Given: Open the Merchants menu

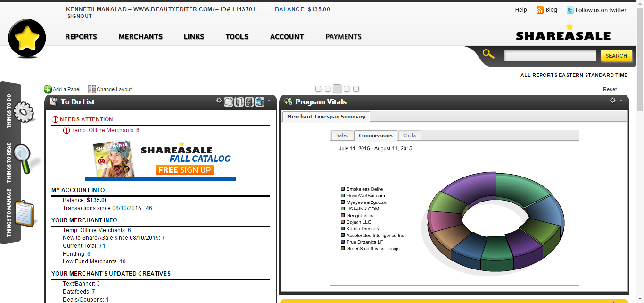Looking at the screenshot, I should click(140, 37).
